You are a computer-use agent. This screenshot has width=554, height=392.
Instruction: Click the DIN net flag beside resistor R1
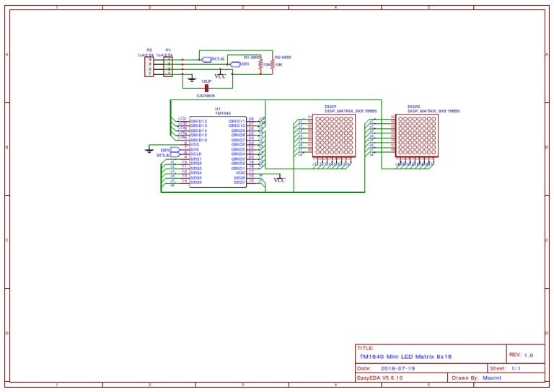coord(234,64)
